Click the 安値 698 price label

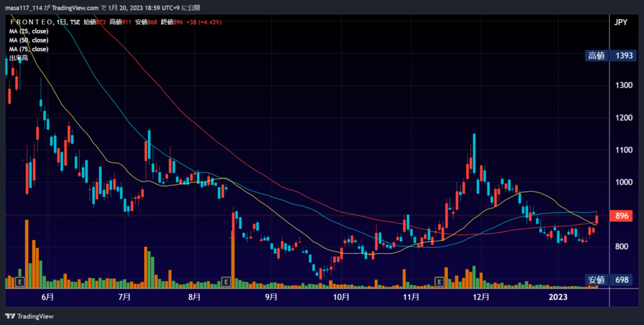click(x=610, y=280)
